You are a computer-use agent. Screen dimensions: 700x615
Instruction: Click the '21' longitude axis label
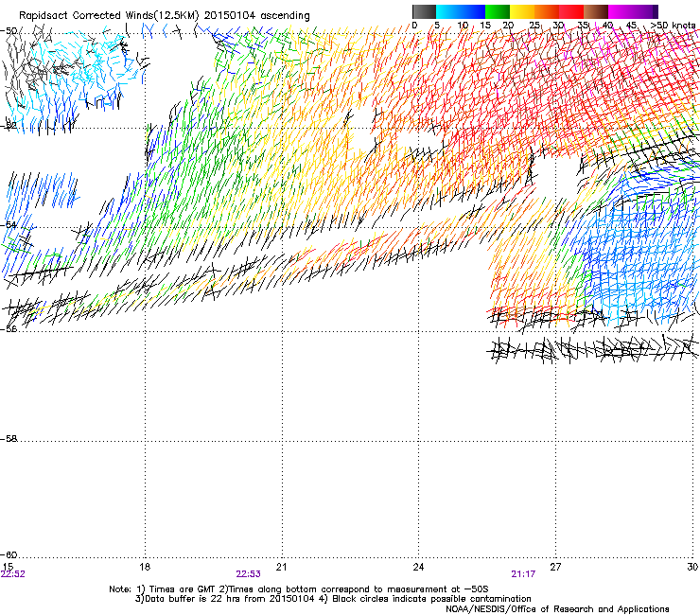pyautogui.click(x=281, y=567)
